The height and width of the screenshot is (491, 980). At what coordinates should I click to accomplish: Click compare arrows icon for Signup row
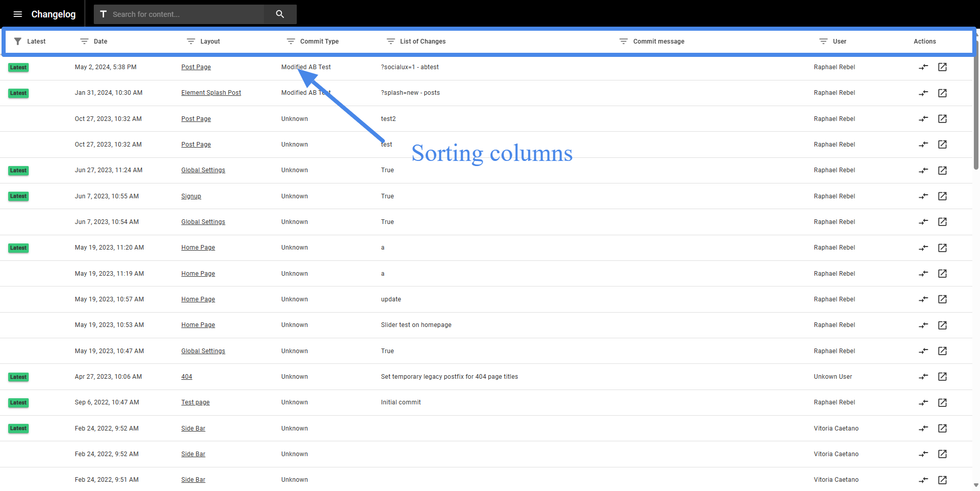923,196
